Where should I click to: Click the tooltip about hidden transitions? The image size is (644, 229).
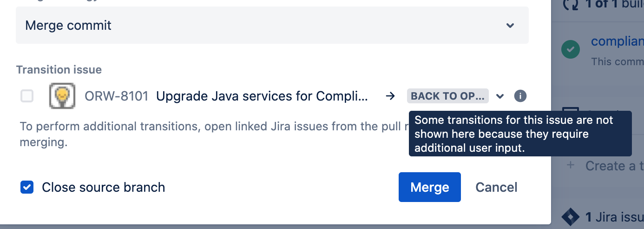point(520,134)
